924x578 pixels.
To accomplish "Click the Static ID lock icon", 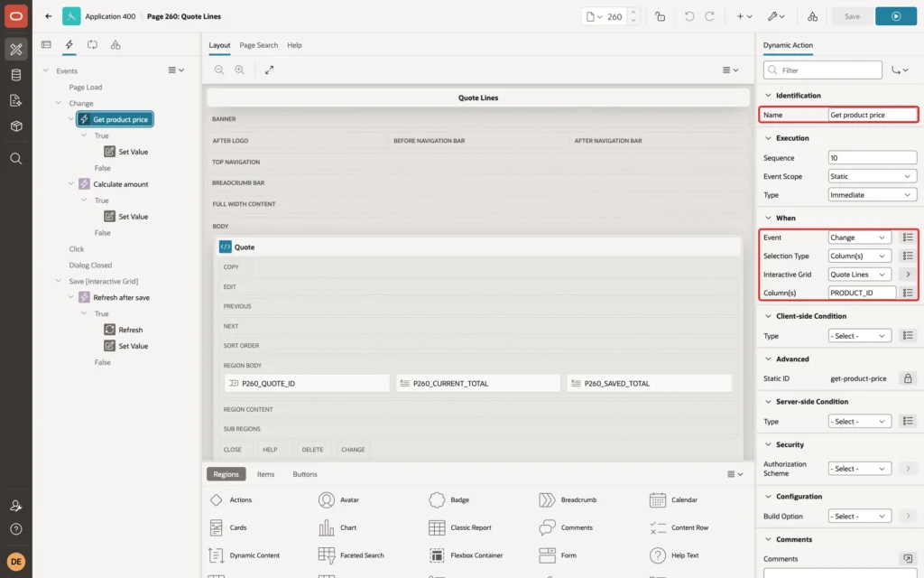I will [x=908, y=378].
